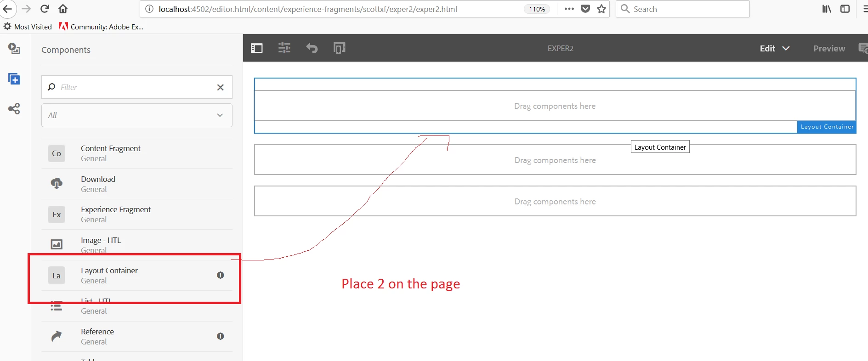Click the Components panel heading
The height and width of the screenshot is (361, 868).
pyautogui.click(x=66, y=50)
